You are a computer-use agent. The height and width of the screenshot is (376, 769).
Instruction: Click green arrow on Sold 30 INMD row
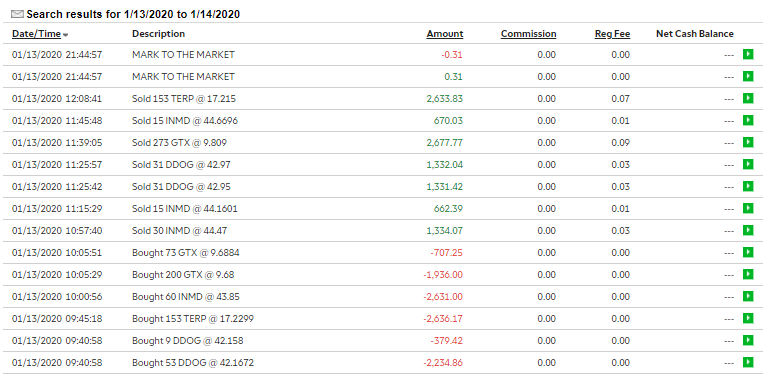coord(748,230)
